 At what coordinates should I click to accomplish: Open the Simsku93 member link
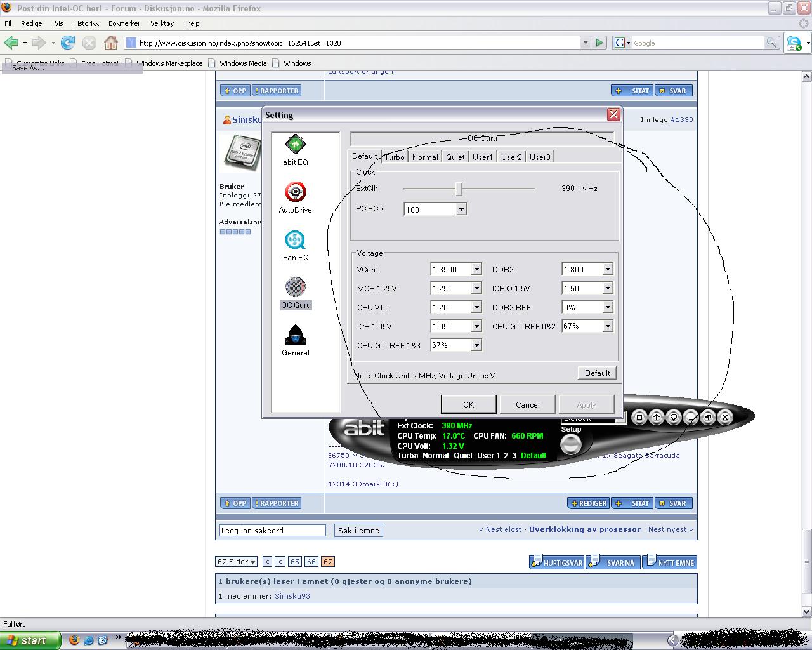tap(292, 596)
